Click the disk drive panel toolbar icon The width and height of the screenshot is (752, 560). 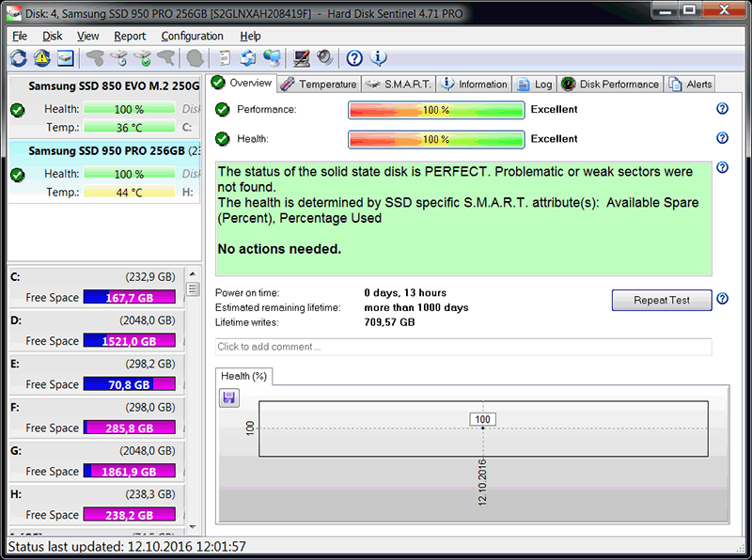coord(66,58)
